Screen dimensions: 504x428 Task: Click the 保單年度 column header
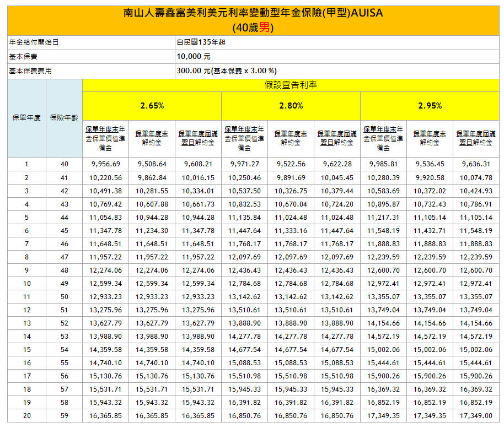tap(26, 118)
